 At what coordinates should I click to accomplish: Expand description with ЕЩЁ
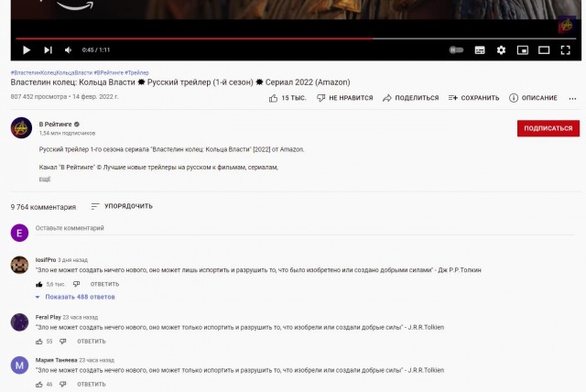[45, 180]
